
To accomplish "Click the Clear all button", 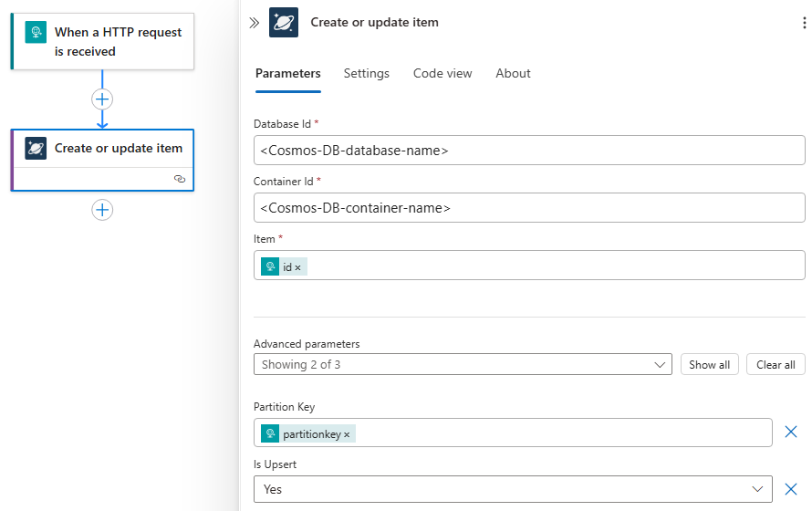I will pos(776,365).
